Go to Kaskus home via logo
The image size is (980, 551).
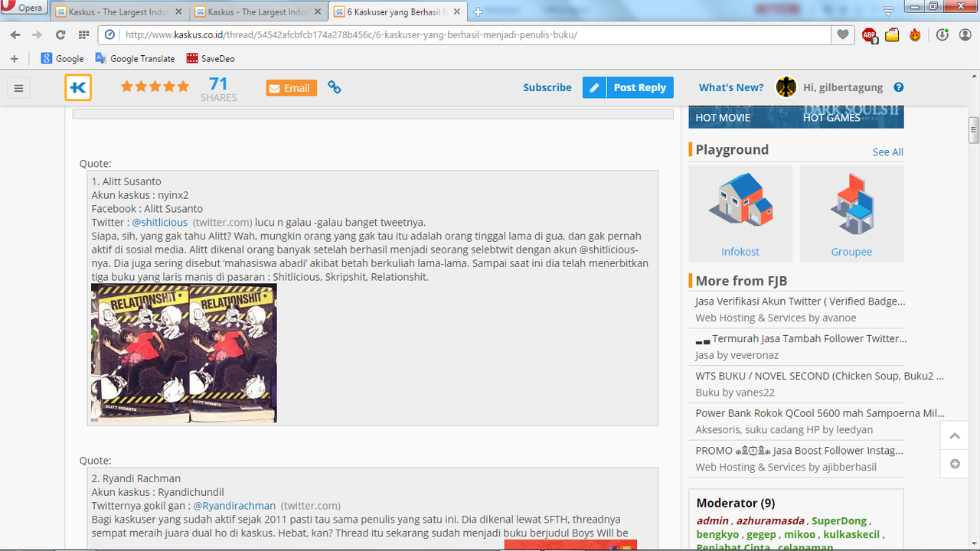(78, 87)
